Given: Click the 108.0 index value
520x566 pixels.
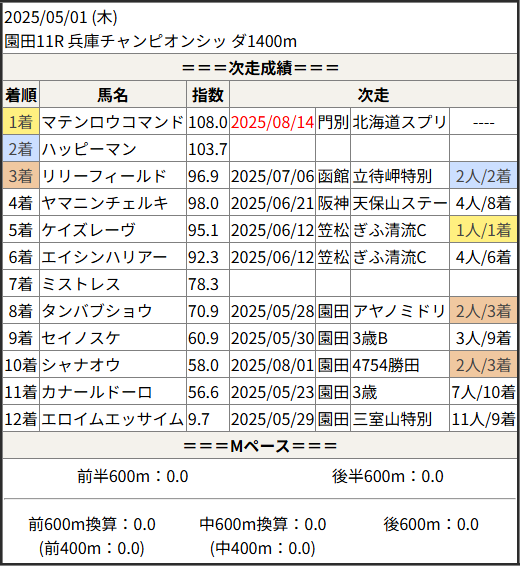Looking at the screenshot, I should (208, 122).
